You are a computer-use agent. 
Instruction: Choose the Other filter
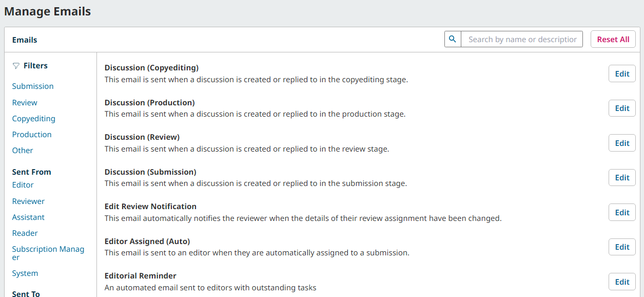coord(23,151)
